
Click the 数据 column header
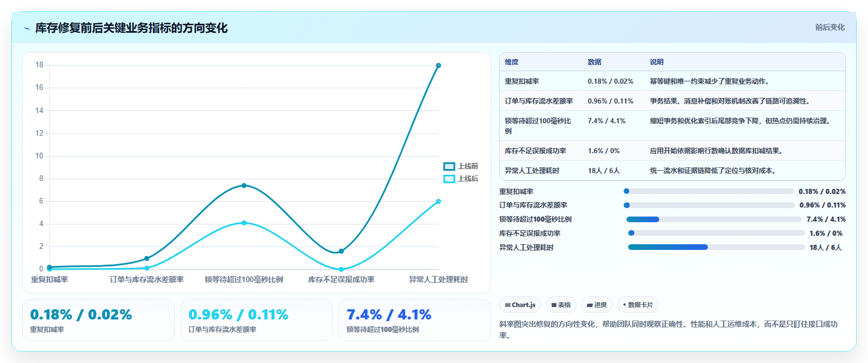pos(595,62)
